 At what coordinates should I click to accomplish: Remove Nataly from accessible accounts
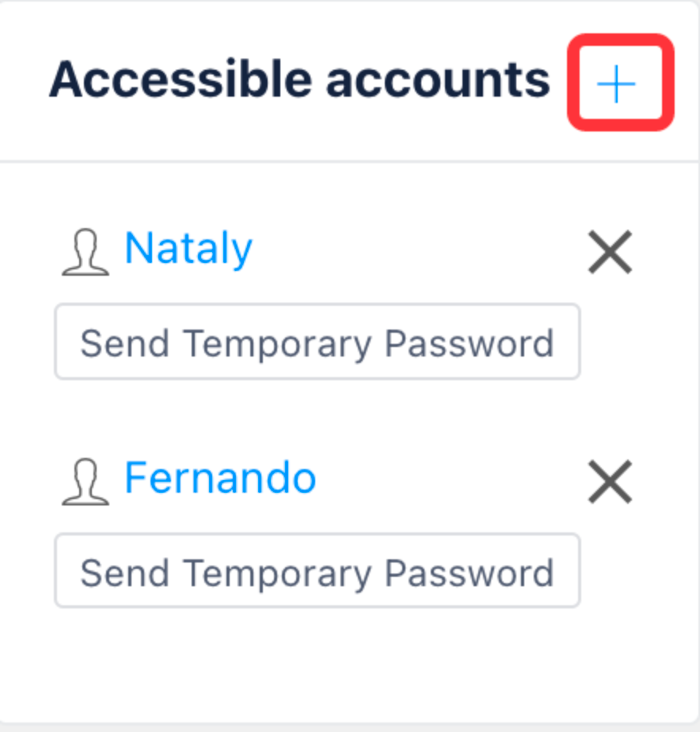610,252
